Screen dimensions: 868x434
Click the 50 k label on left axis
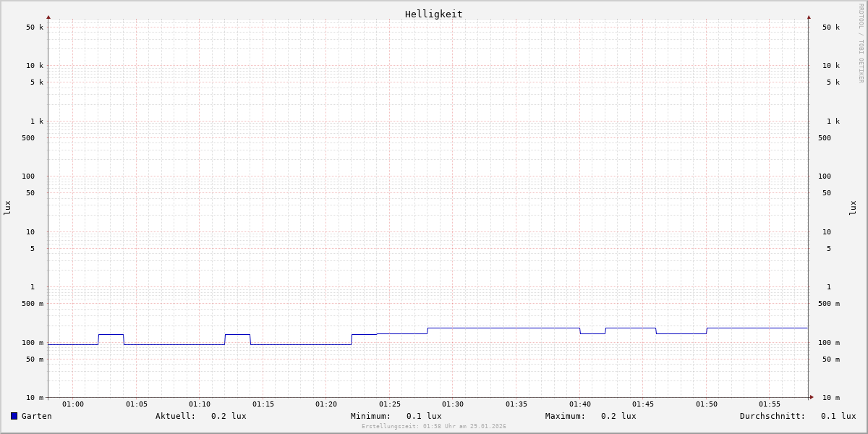35,27
